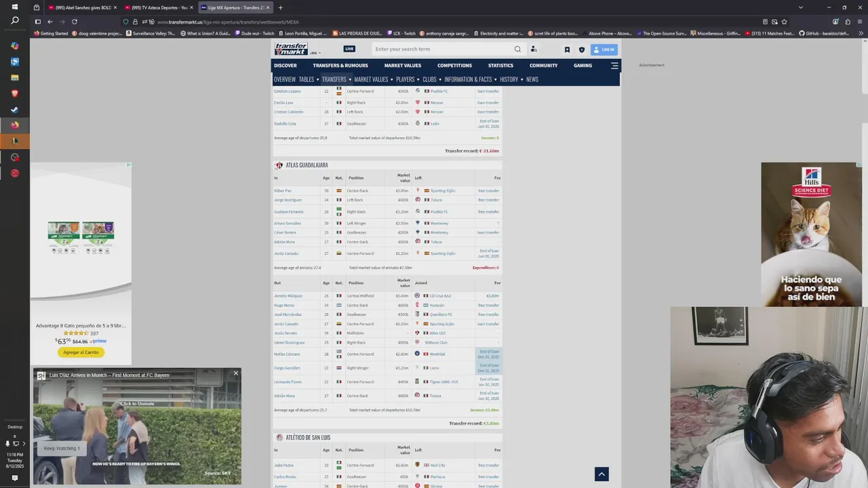
Task: Click the ad info icon on the Advantage II ad
Action: point(129,165)
